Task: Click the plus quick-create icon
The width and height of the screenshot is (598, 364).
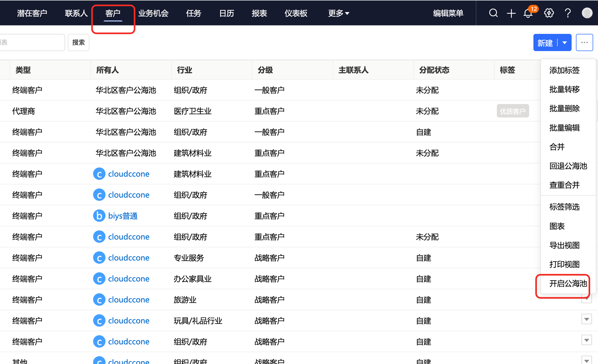Action: (x=511, y=13)
